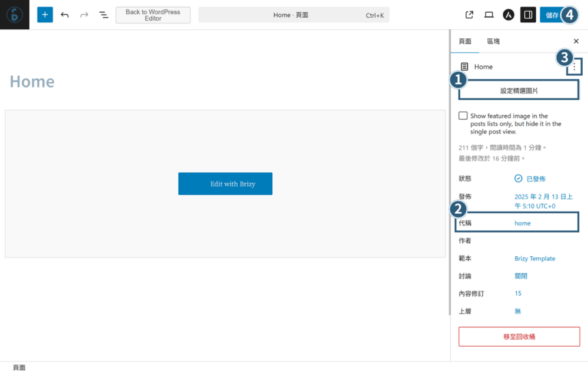The image size is (588, 392).
Task: Open preview with the external link icon
Action: pyautogui.click(x=469, y=14)
